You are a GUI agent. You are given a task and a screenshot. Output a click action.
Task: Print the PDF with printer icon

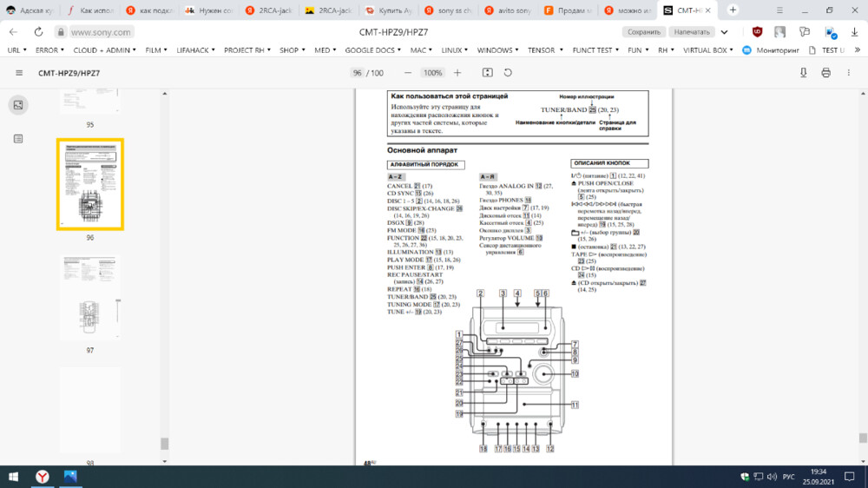tap(826, 73)
